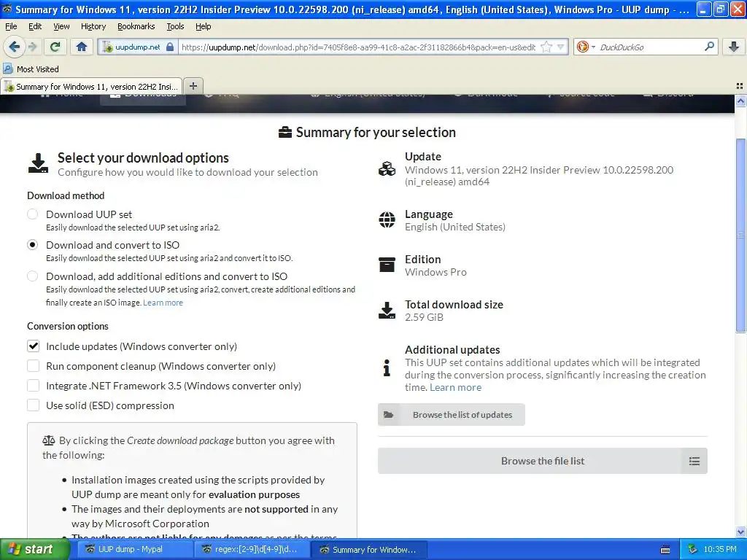The image size is (747, 560).
Task: Open the History menu
Action: [93, 26]
